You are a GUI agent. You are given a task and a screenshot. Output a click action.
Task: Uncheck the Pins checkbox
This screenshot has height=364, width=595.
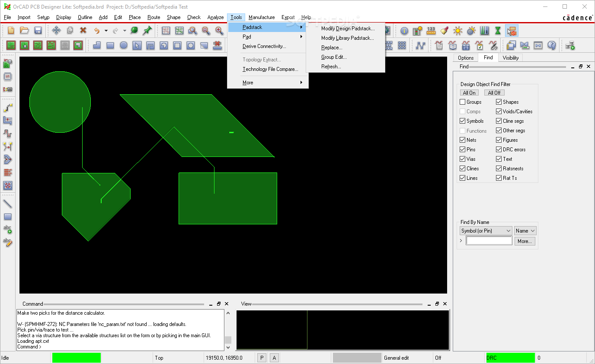tap(463, 150)
